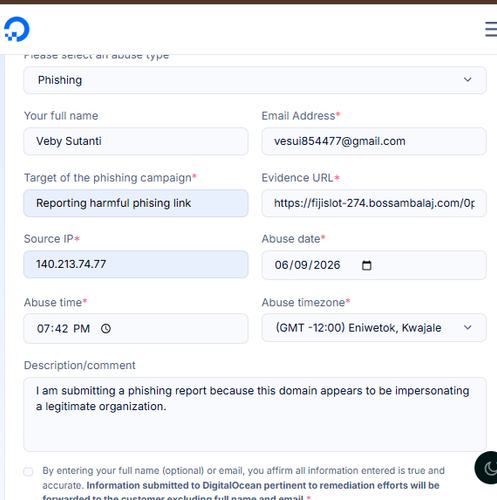The height and width of the screenshot is (500, 497).
Task: Click into the Email Address field
Action: pyautogui.click(x=374, y=141)
